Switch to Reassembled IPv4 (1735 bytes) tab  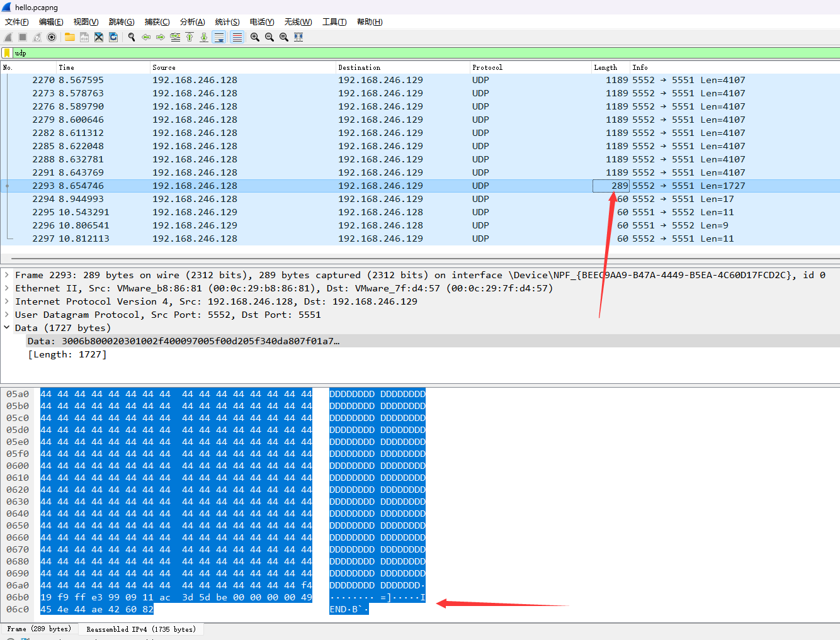[141, 629]
